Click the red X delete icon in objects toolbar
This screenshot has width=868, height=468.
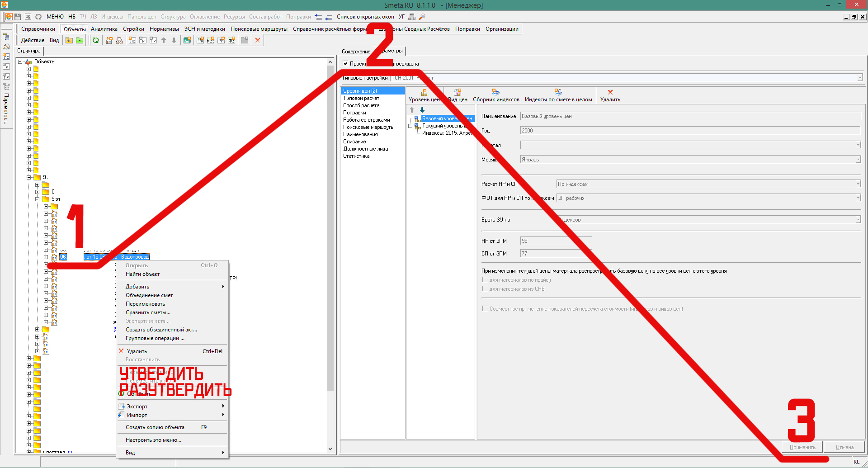point(258,40)
